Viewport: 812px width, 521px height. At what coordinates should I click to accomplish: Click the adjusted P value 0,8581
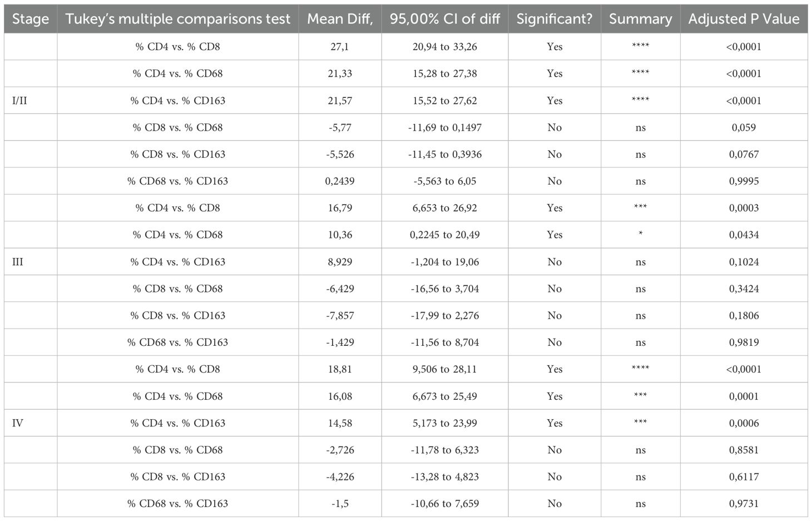click(x=744, y=450)
